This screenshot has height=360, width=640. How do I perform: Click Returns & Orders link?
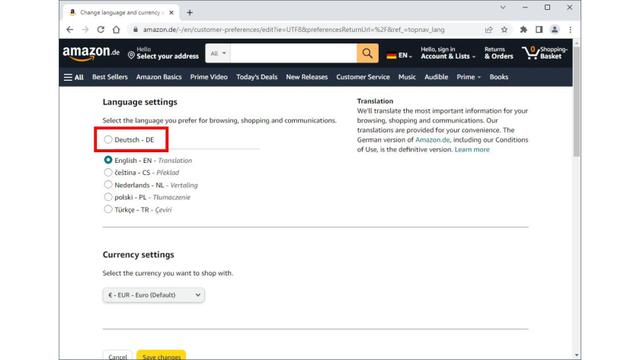click(x=498, y=53)
